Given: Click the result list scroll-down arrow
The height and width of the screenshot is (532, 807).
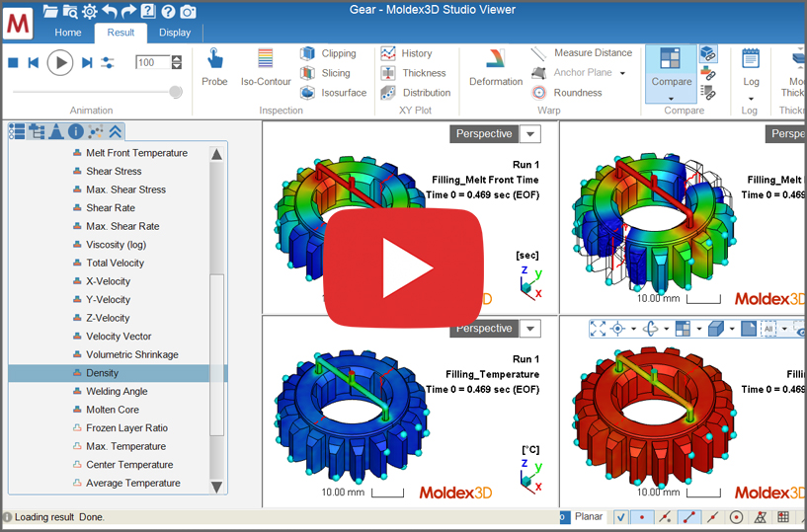Looking at the screenshot, I should point(216,487).
